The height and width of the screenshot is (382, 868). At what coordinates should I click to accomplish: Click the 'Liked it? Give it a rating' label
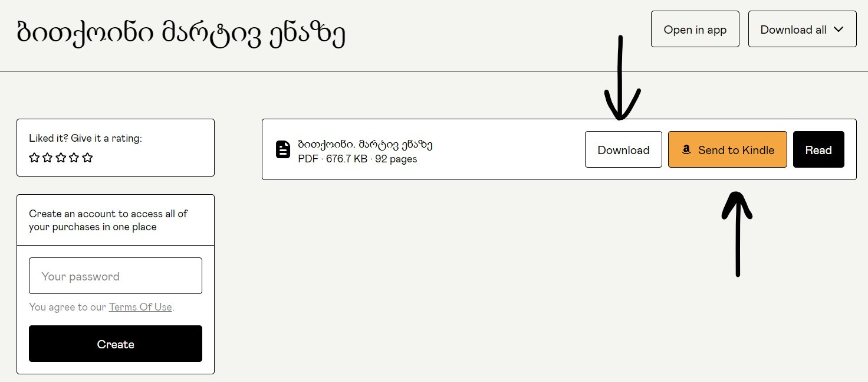[x=86, y=138]
